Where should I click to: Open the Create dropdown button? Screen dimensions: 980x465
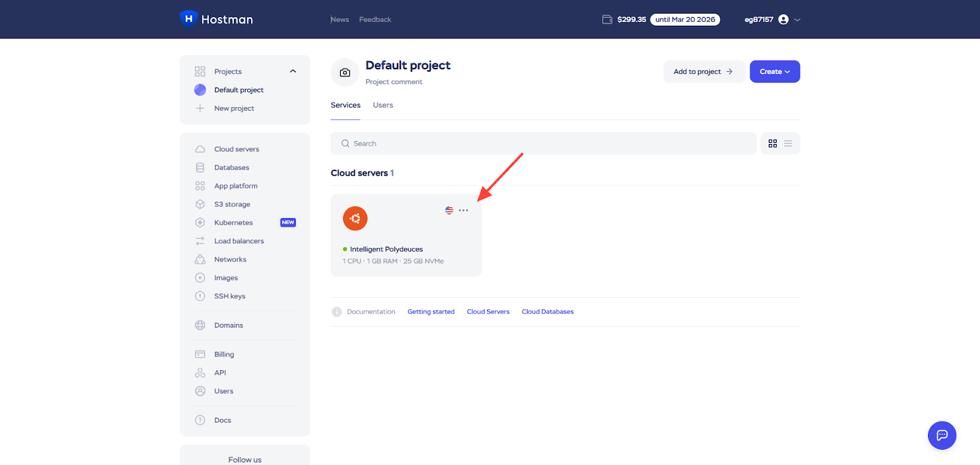pos(775,72)
